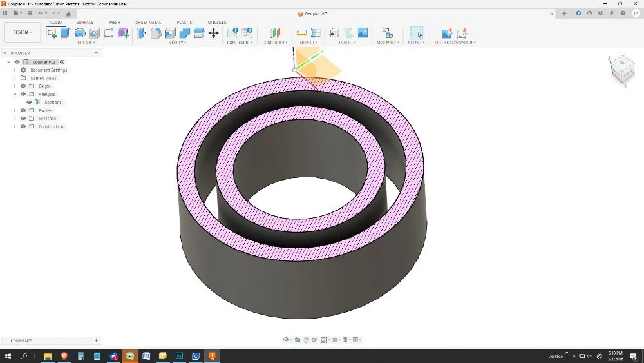
Task: Collapse the Analysis folder
Action: pyautogui.click(x=15, y=94)
